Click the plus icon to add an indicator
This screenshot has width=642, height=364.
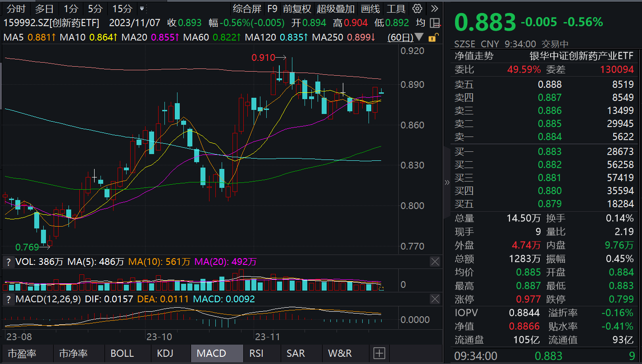coord(379,354)
